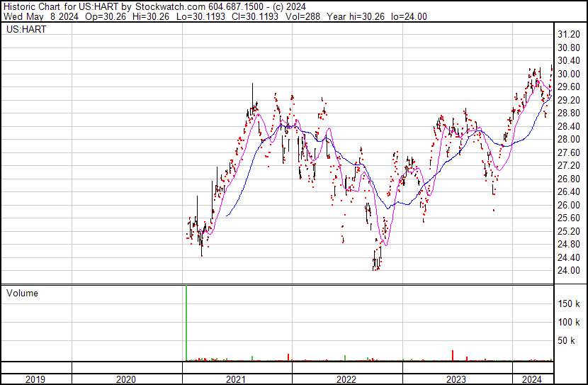
Task: Click the 50 k volume axis label
Action: click(x=571, y=341)
